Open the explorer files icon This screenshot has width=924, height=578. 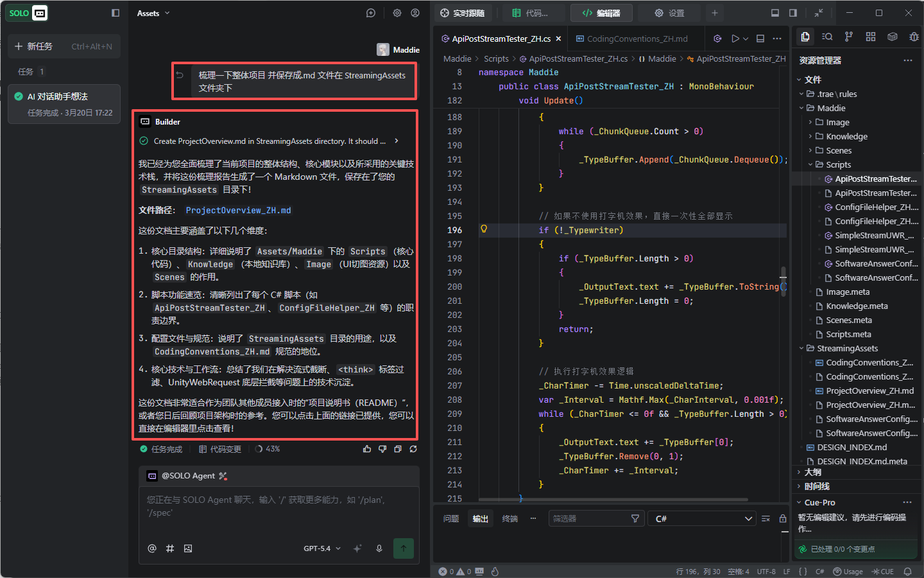(x=805, y=37)
